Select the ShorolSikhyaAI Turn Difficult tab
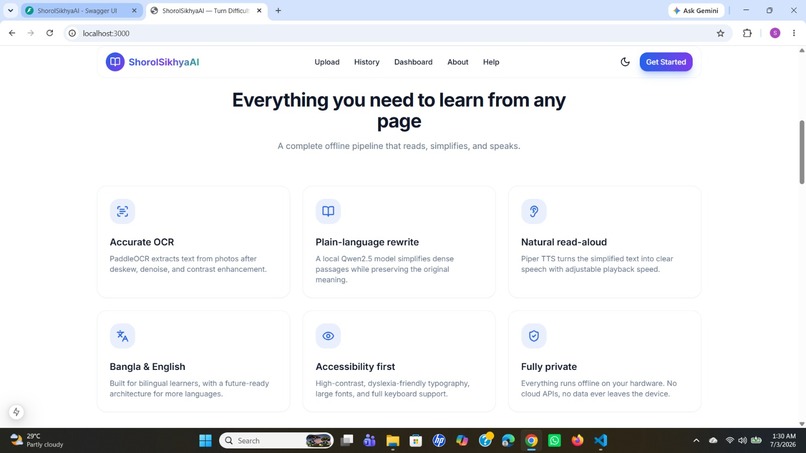 207,10
